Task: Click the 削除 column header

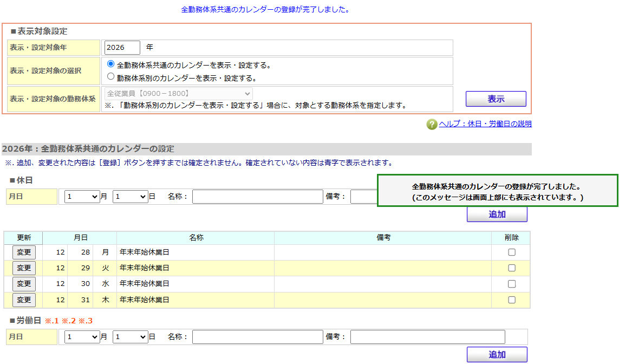Action: pos(511,238)
